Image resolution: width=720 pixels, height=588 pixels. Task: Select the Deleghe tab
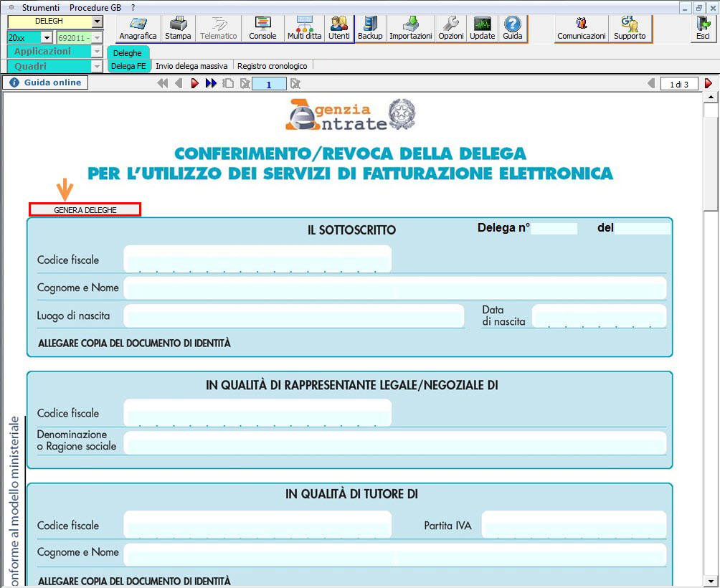click(128, 53)
